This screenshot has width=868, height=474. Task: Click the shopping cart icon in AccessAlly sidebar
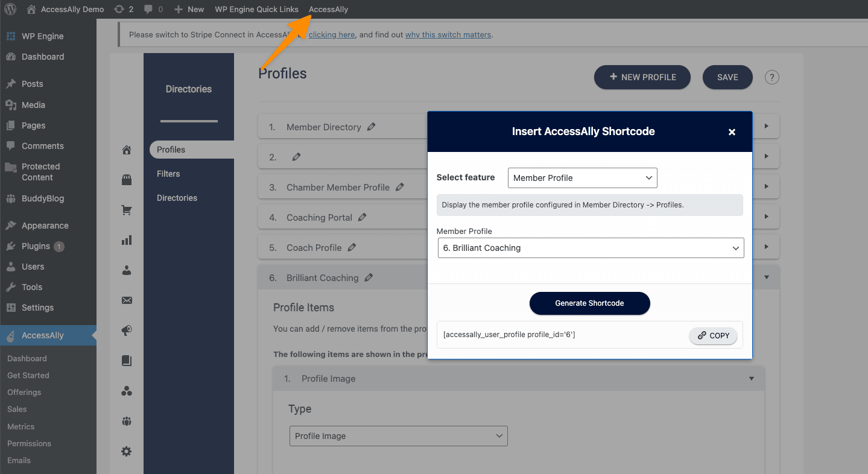[127, 210]
